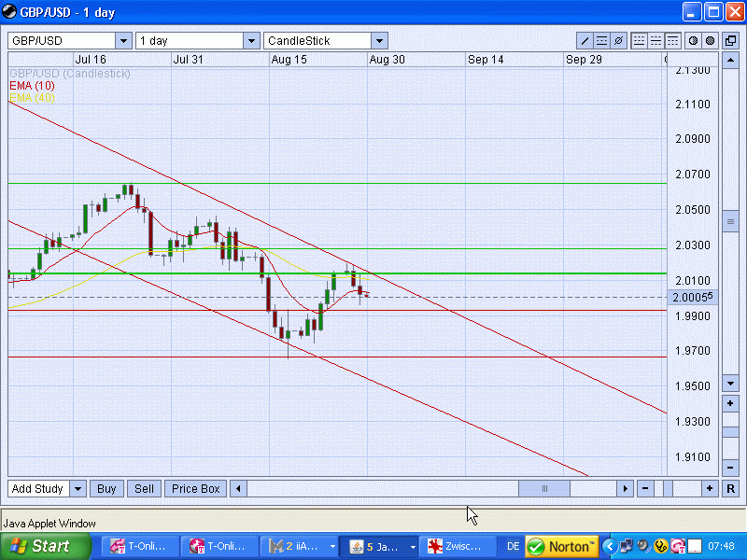Click the half-shaded circle icon

point(693,41)
